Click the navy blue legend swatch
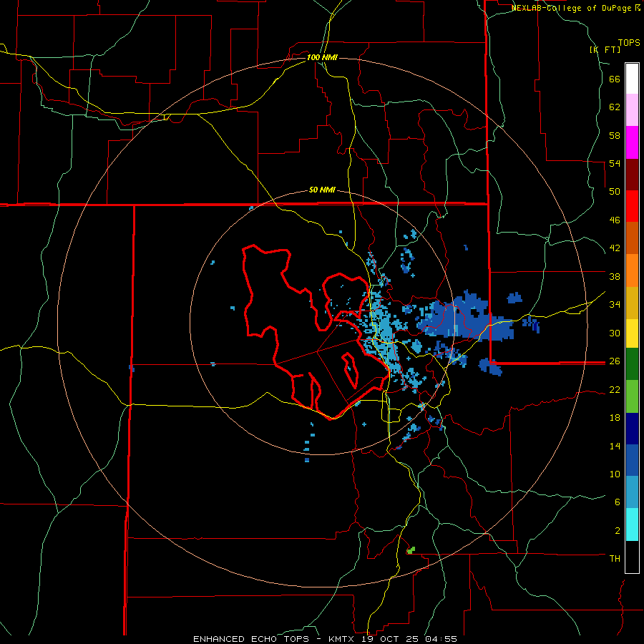Image resolution: width=644 pixels, height=644 pixels. tap(632, 429)
